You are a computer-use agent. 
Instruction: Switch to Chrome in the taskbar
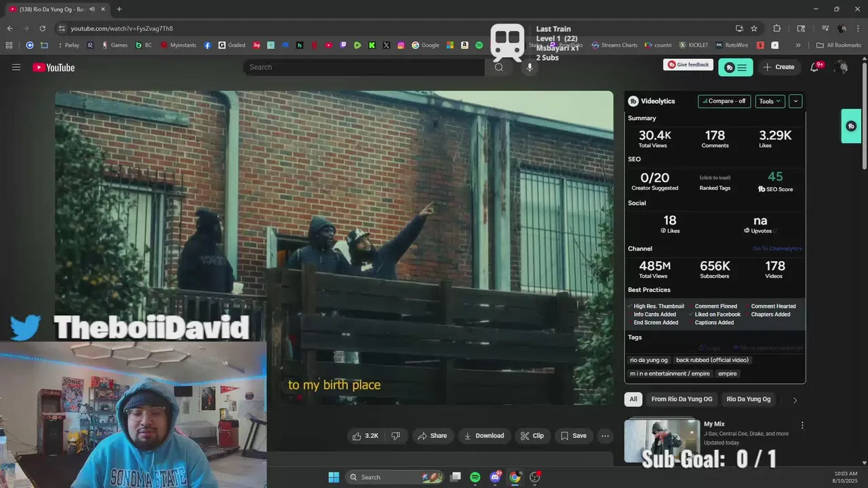point(515,477)
